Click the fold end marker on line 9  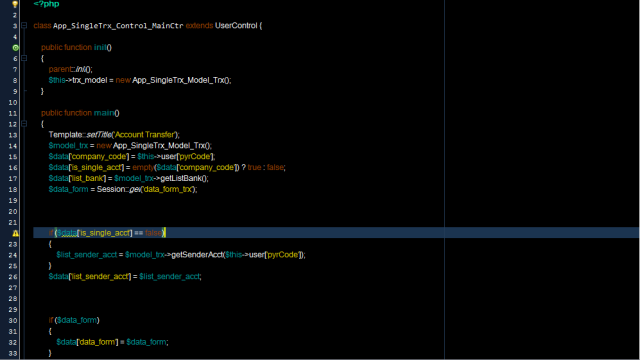click(x=24, y=91)
